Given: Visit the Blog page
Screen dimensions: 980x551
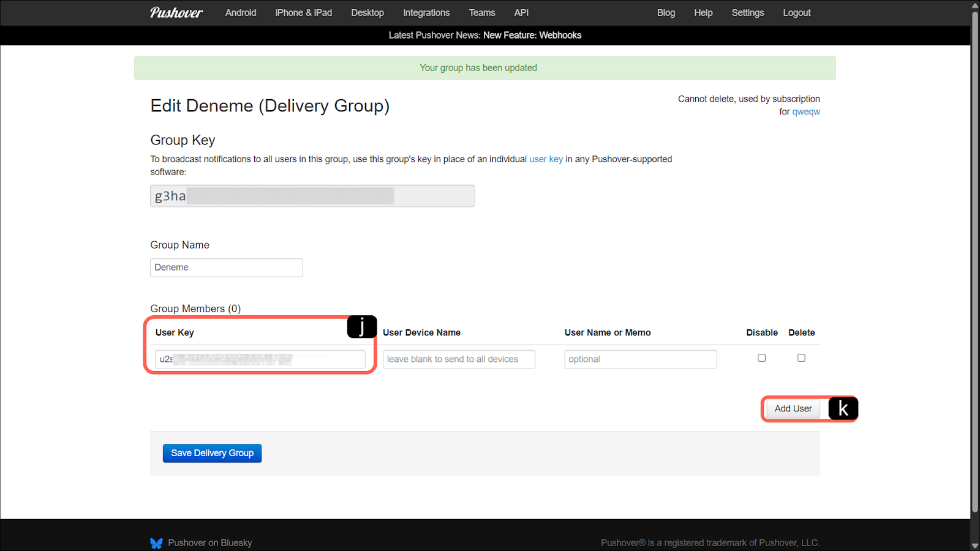Looking at the screenshot, I should 666,13.
